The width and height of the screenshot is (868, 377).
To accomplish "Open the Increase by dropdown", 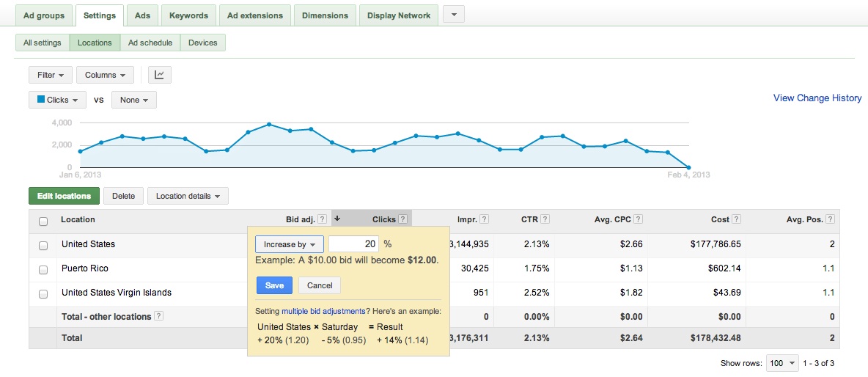I will pos(289,244).
